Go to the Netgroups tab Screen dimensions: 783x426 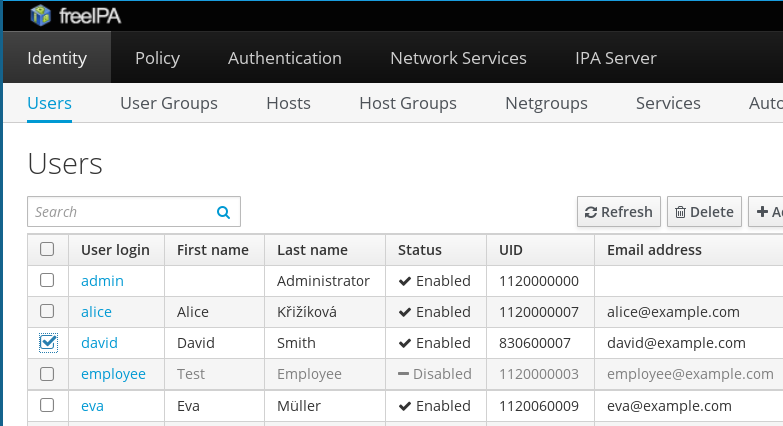[546, 103]
